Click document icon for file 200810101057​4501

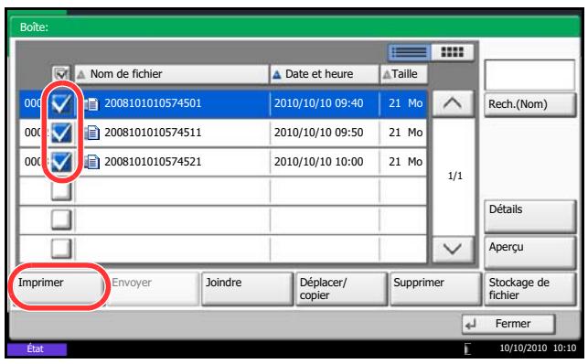(91, 103)
